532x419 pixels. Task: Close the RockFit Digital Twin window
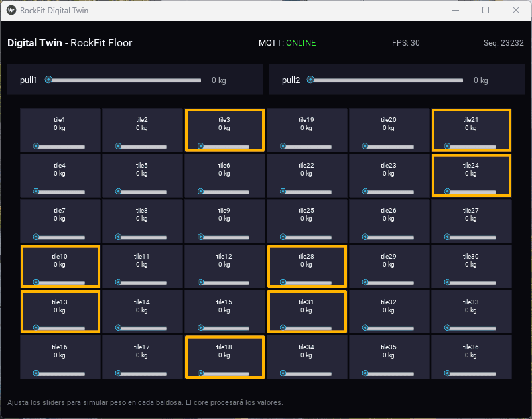515,10
